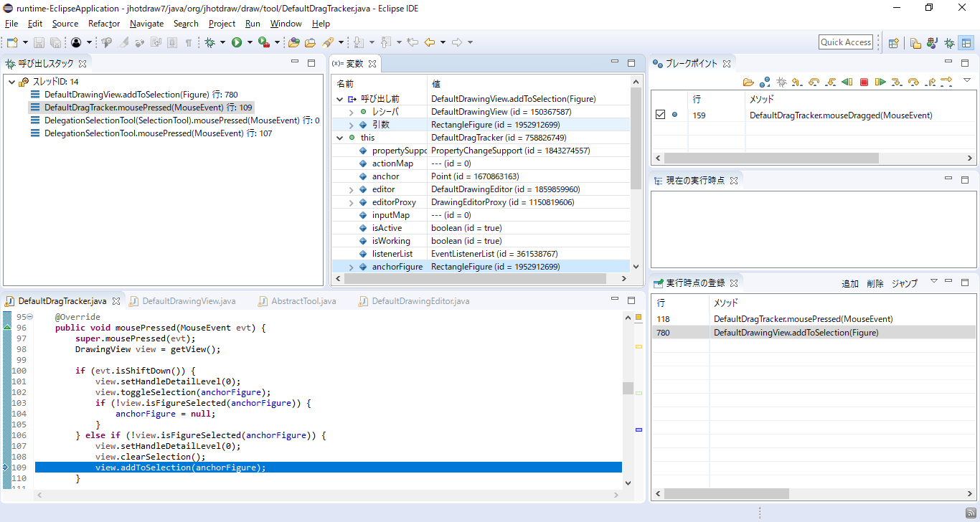The image size is (980, 522).
Task: Collapse the 呼び出し前 variable node
Action: click(x=340, y=99)
